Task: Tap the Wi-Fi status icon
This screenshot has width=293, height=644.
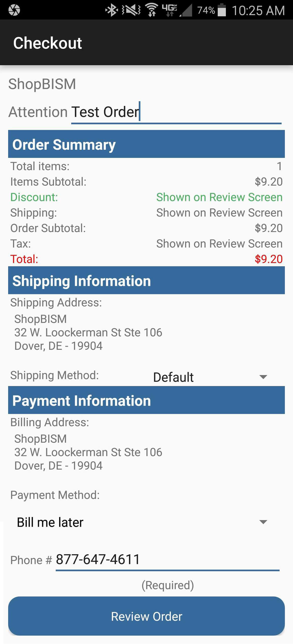Action: (152, 10)
